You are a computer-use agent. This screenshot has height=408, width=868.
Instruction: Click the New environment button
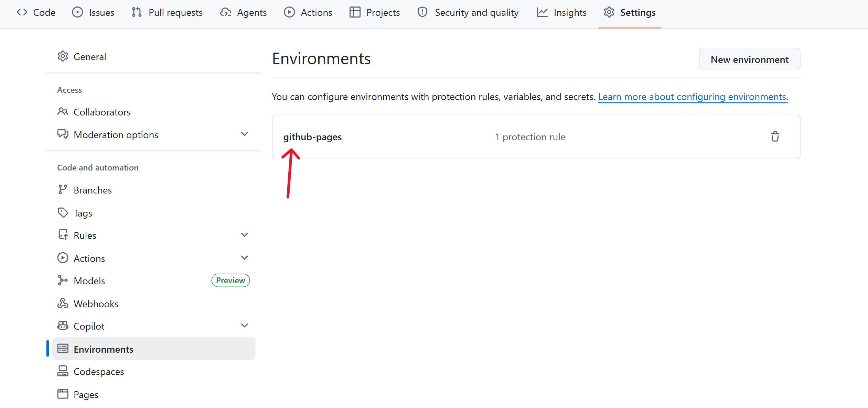click(750, 59)
